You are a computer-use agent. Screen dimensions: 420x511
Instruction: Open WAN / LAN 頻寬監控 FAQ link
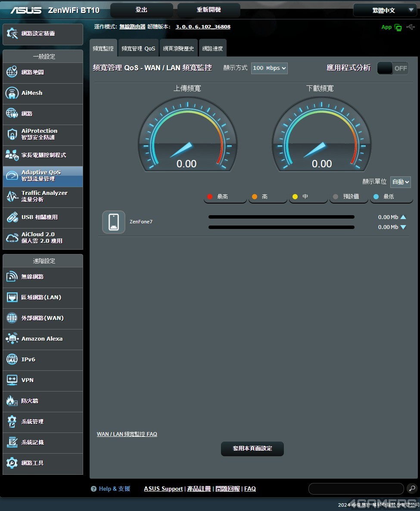coord(127,434)
